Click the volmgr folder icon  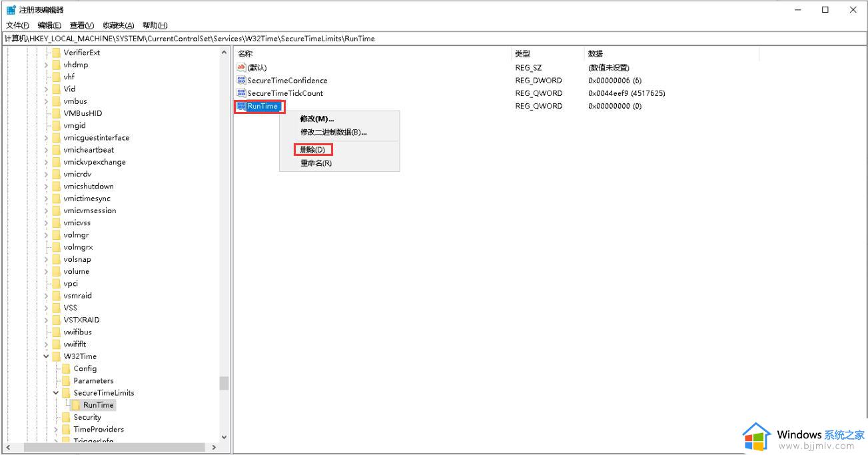(x=57, y=235)
